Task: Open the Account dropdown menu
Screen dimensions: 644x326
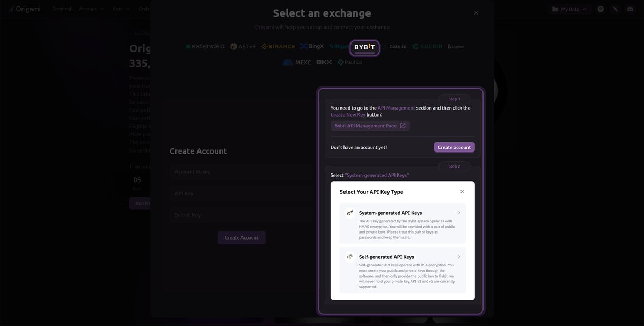Action: 91,9
